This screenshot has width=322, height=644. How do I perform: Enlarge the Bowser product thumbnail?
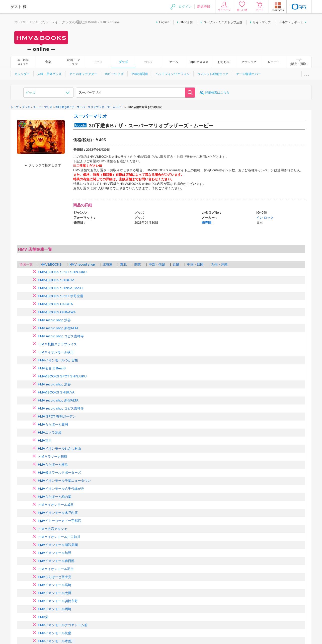tap(41, 137)
